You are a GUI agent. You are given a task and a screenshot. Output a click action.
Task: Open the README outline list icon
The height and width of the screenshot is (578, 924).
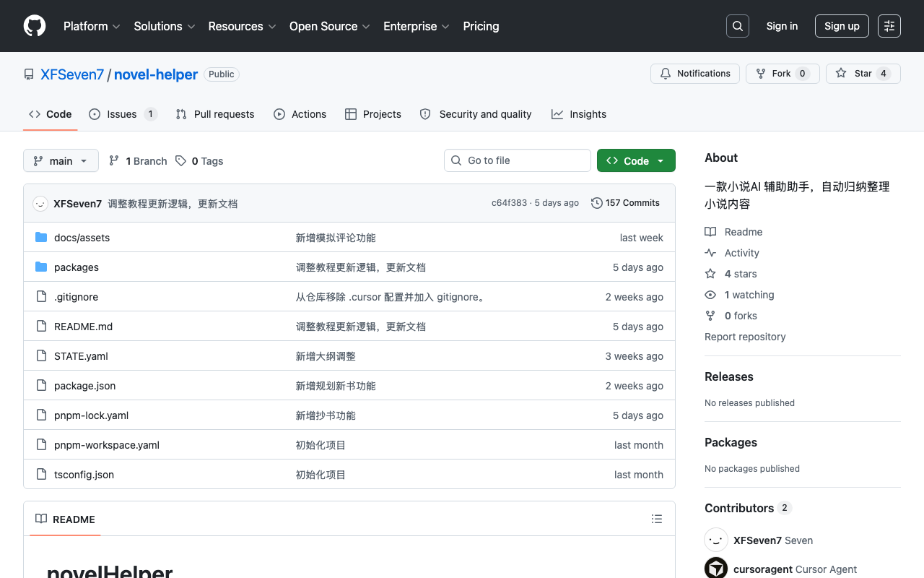(657, 519)
